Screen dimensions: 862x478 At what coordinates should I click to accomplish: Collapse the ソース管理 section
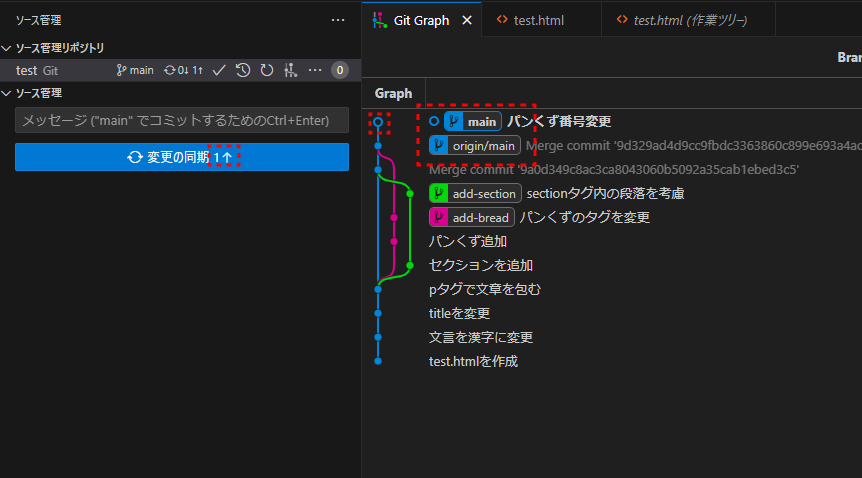[7, 93]
